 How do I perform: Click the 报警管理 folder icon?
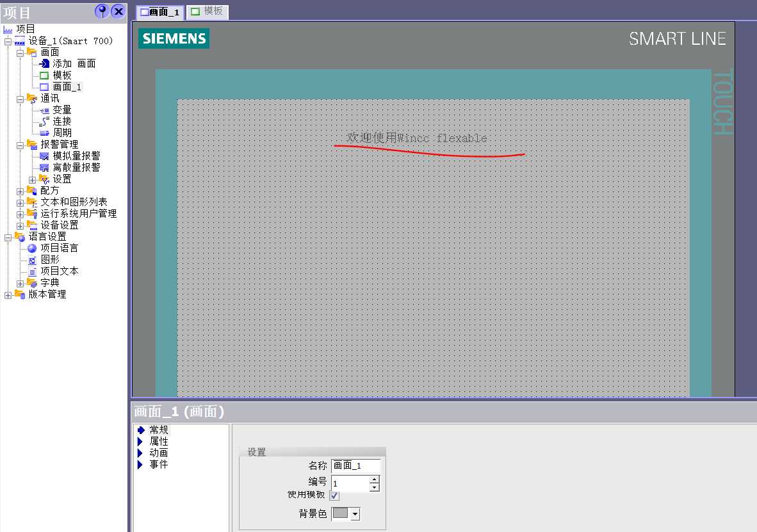[32, 144]
